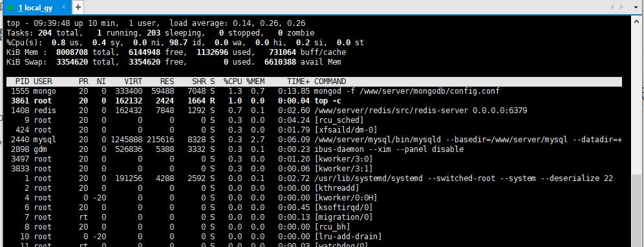This screenshot has width=644, height=247.
Task: Click the 'mysql' user name
Action: click(45, 140)
